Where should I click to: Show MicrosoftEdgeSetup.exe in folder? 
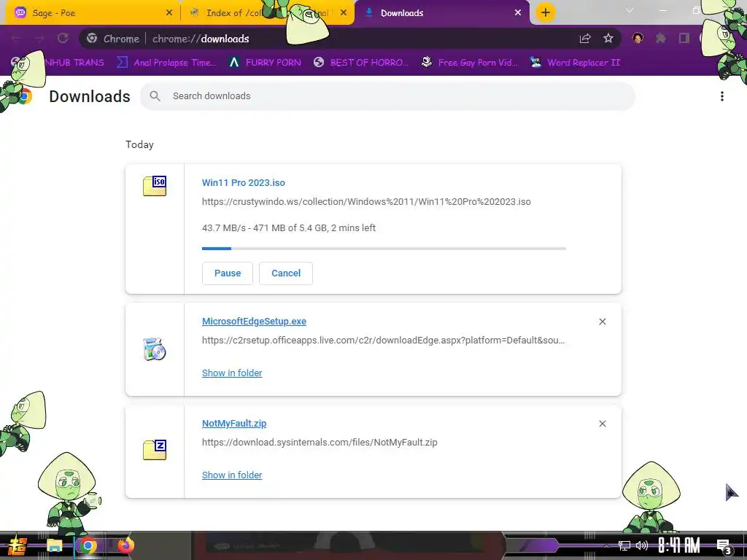pos(232,373)
